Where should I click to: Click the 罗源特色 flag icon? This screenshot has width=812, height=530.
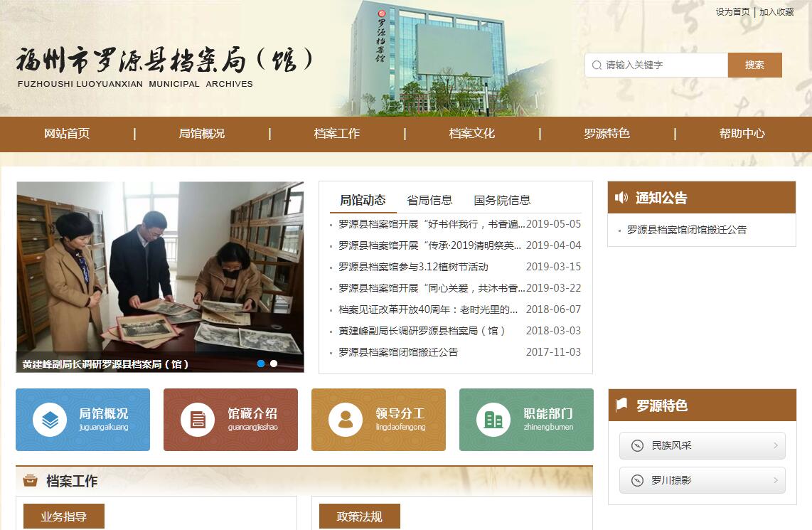(622, 405)
